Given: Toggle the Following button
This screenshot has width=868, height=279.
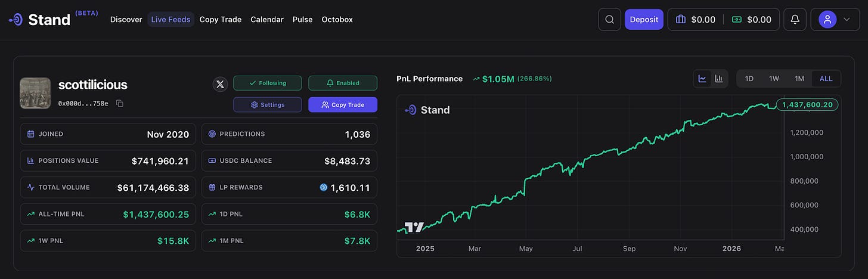Looking at the screenshot, I should (268, 83).
